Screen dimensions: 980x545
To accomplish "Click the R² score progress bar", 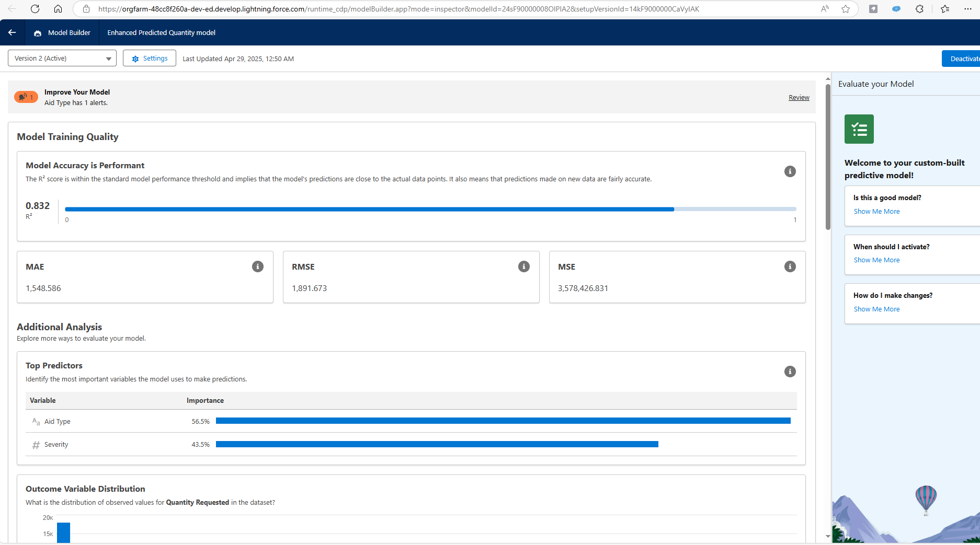I will (x=430, y=209).
